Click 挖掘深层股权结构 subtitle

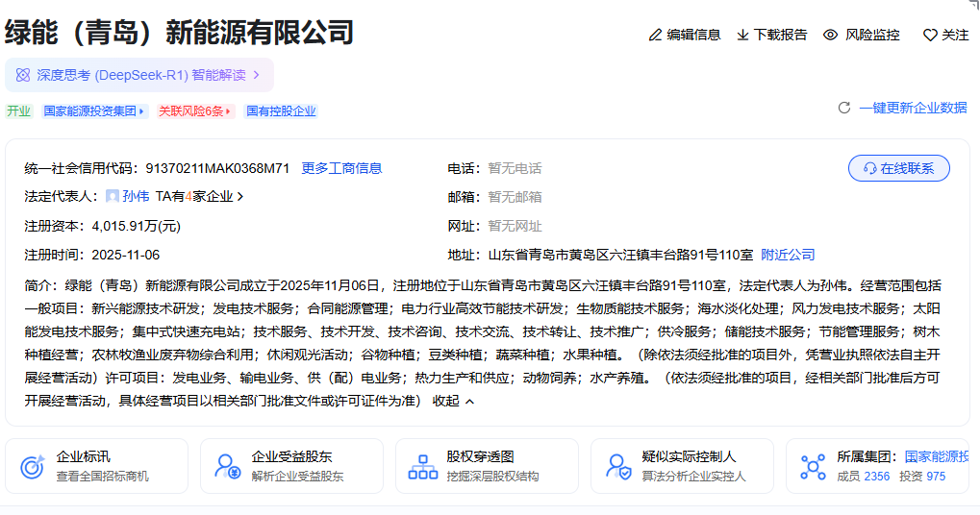tap(492, 477)
